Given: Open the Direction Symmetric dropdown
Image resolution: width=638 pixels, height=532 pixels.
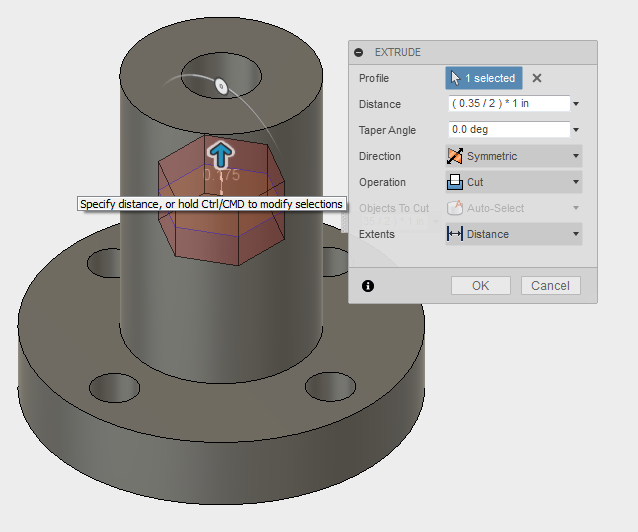Looking at the screenshot, I should click(x=514, y=156).
